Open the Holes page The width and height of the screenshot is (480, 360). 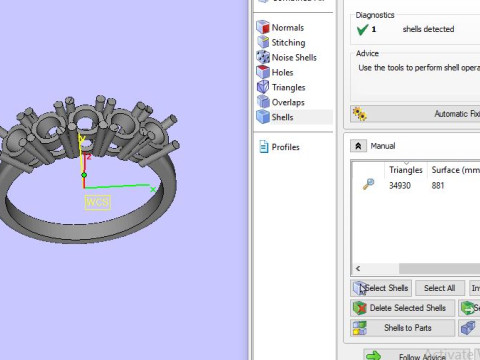point(282,72)
